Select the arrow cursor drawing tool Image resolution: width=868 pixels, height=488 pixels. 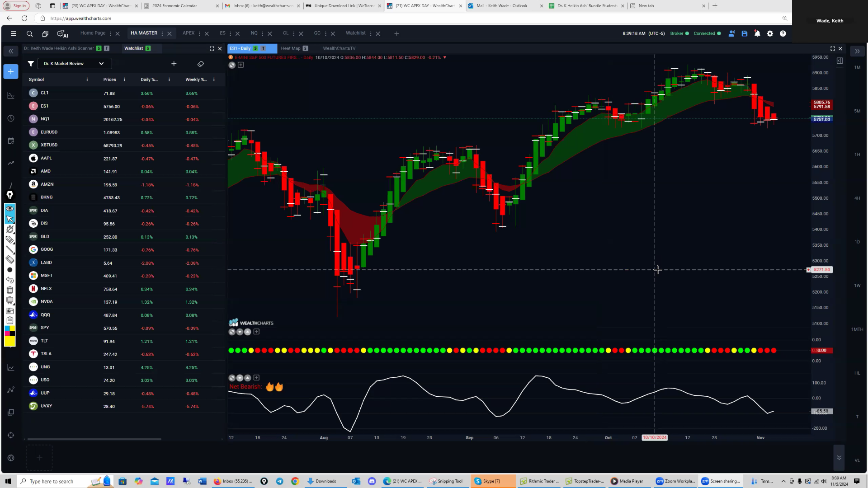(9, 219)
